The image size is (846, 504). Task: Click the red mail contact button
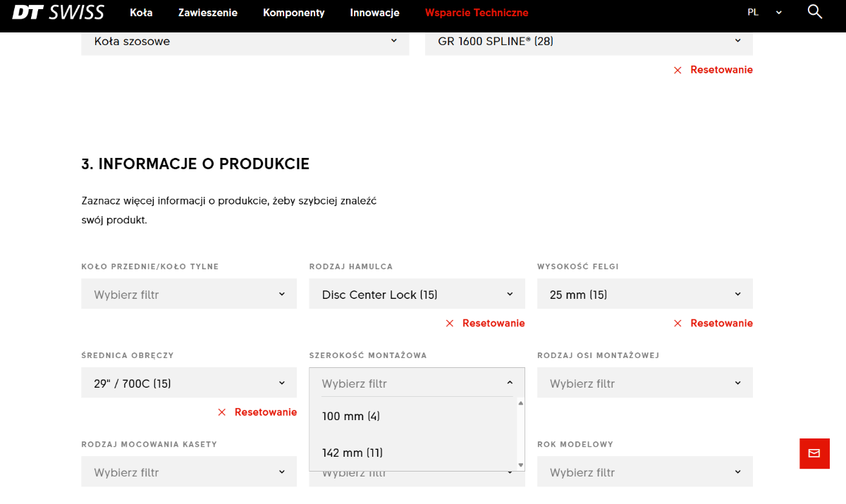coord(814,453)
